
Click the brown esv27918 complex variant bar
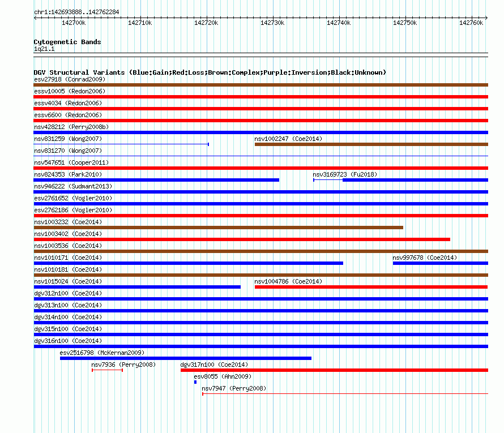click(x=260, y=85)
